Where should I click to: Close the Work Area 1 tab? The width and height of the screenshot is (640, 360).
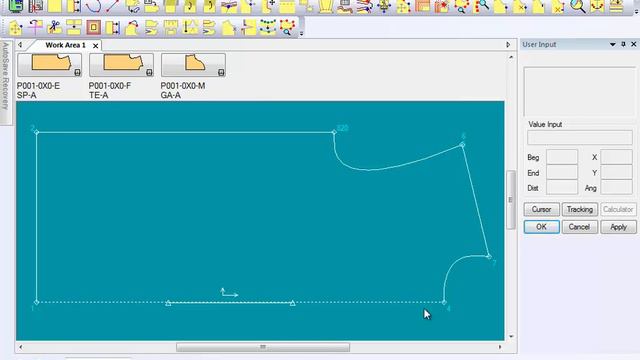(x=96, y=46)
